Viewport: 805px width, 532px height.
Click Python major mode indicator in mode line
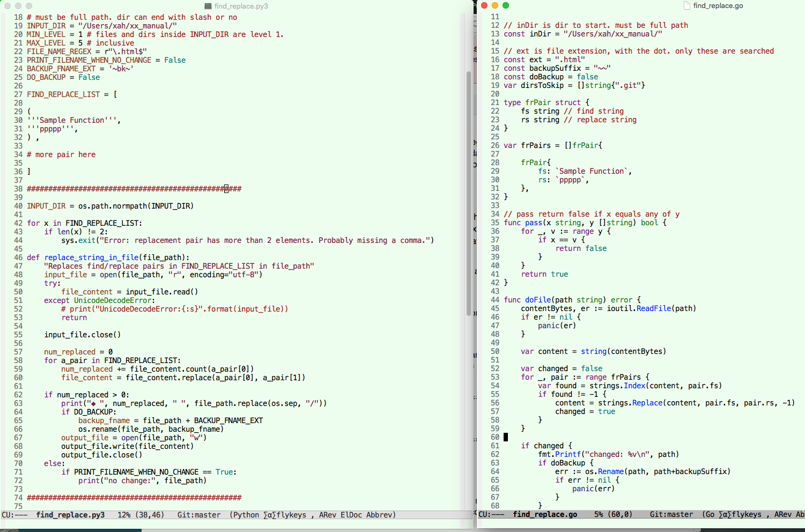click(x=246, y=515)
